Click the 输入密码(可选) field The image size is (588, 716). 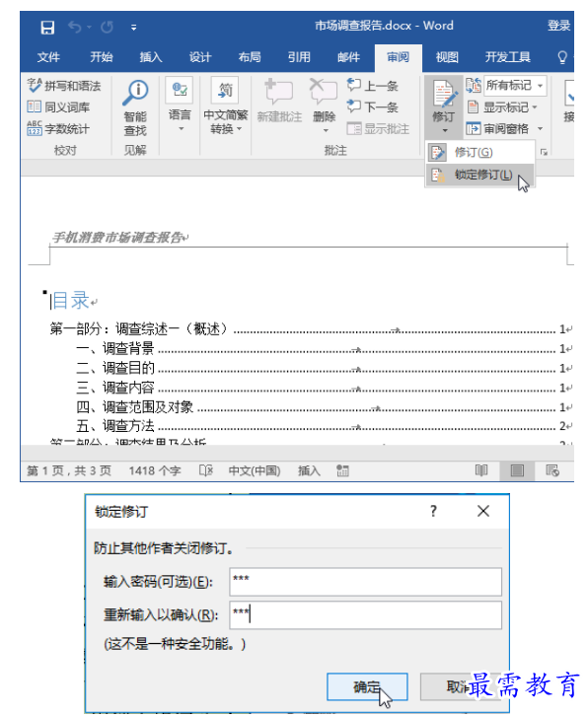coord(365,582)
